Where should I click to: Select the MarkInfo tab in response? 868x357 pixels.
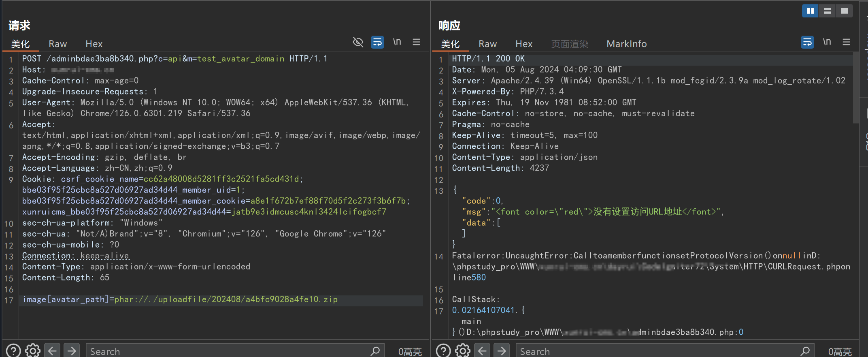tap(626, 44)
